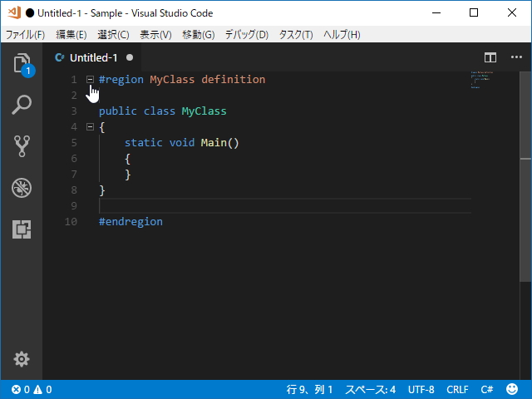Click 'public class MyClass' code line
The height and width of the screenshot is (399, 532).
pyautogui.click(x=163, y=111)
